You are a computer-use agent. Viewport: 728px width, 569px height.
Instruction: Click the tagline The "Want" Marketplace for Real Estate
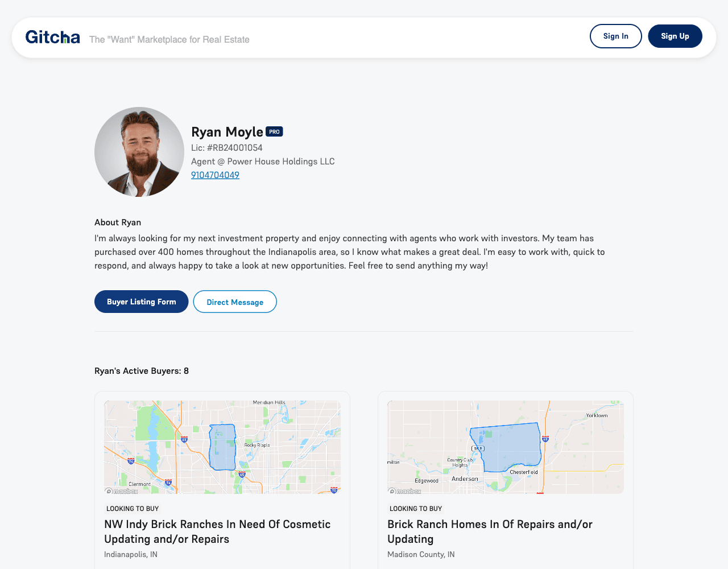click(169, 40)
